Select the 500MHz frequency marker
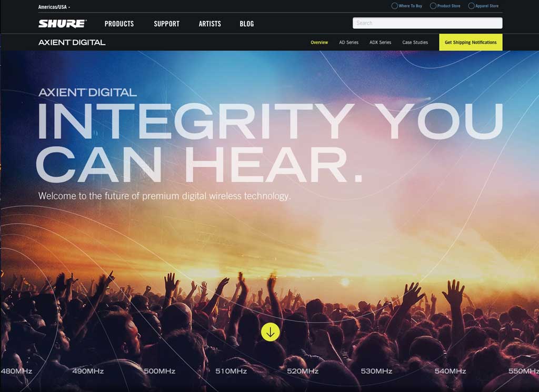Image resolution: width=539 pixels, height=392 pixels. point(159,371)
